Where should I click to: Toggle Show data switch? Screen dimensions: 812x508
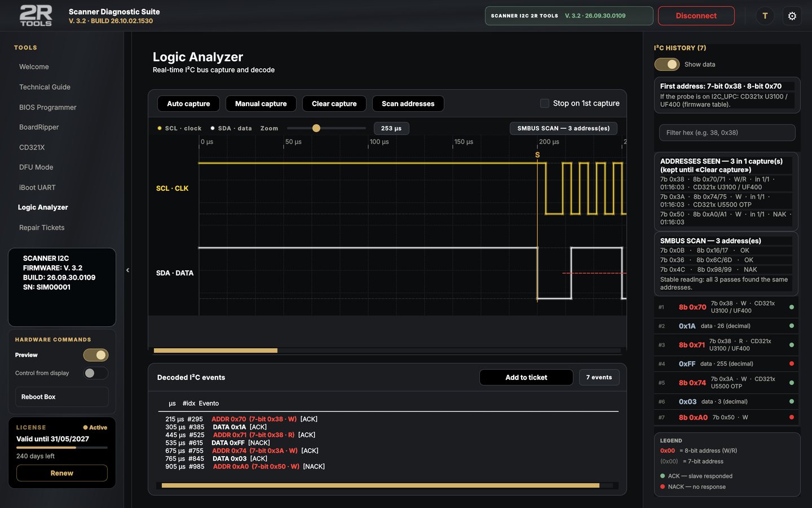point(667,64)
